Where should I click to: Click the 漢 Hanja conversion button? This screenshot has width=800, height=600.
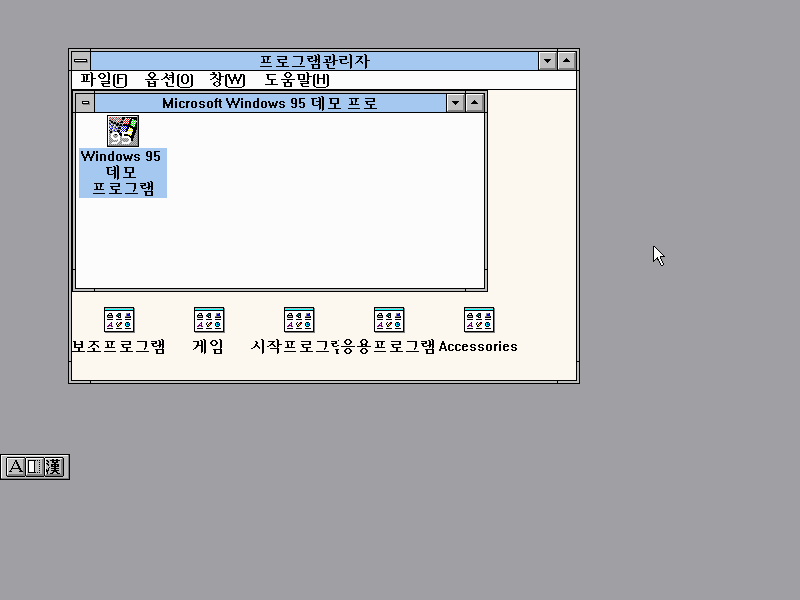53,466
